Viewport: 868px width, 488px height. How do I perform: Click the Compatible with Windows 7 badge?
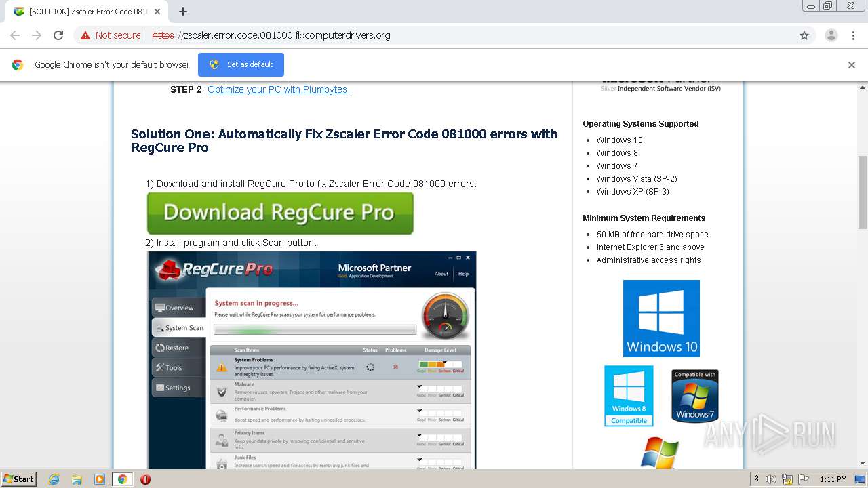click(695, 396)
